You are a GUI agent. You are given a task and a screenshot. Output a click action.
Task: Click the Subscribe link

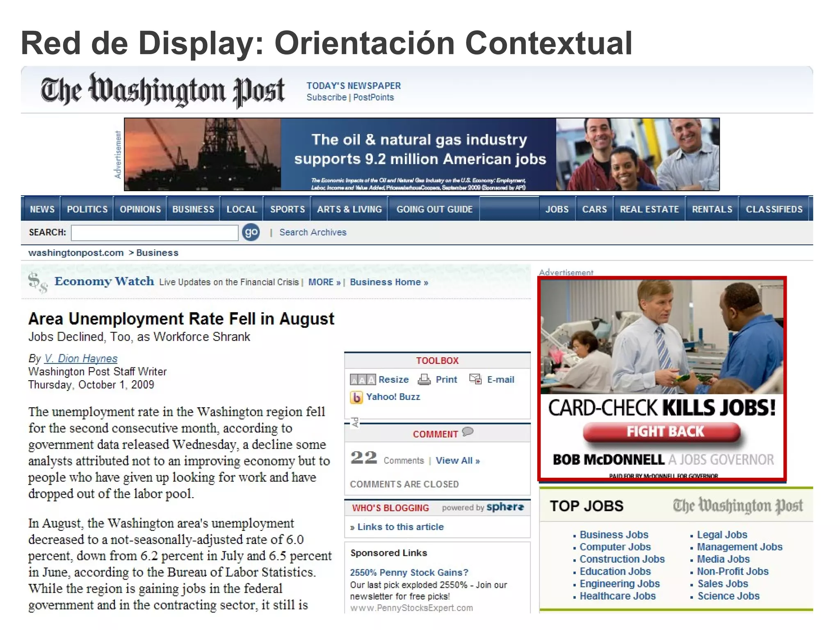[326, 97]
